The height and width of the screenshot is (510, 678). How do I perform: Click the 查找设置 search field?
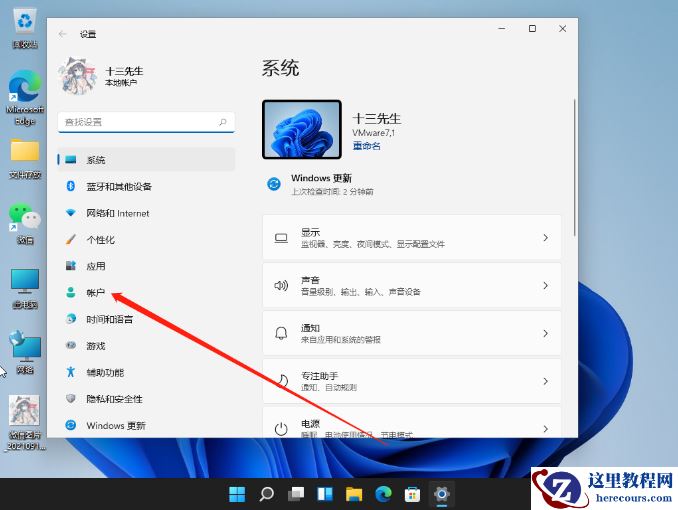[146, 122]
